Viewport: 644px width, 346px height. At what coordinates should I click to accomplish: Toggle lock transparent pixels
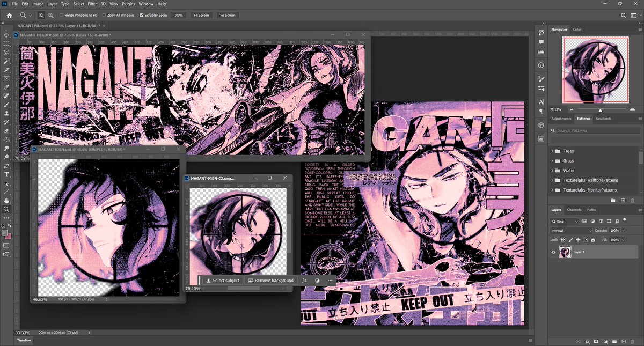point(563,240)
